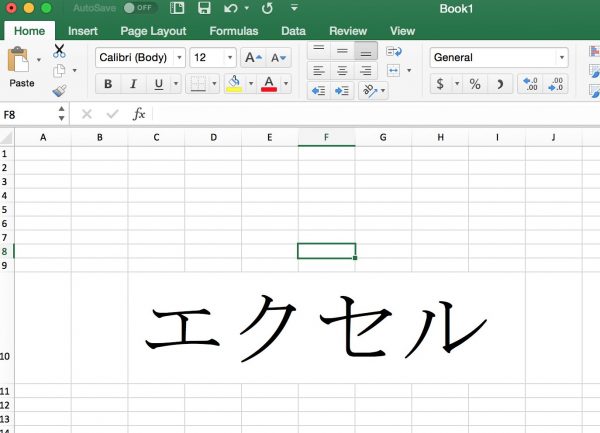Image resolution: width=600 pixels, height=433 pixels.
Task: Click the Cut scissors icon
Action: click(x=59, y=51)
